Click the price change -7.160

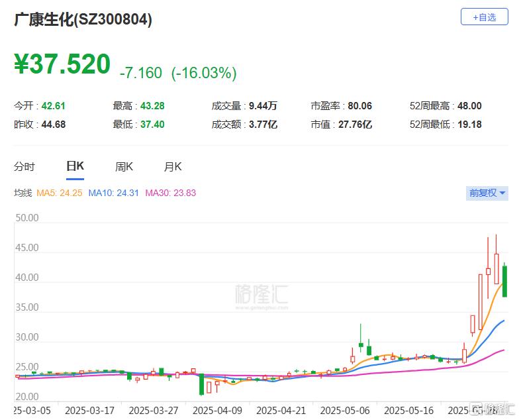click(140, 73)
